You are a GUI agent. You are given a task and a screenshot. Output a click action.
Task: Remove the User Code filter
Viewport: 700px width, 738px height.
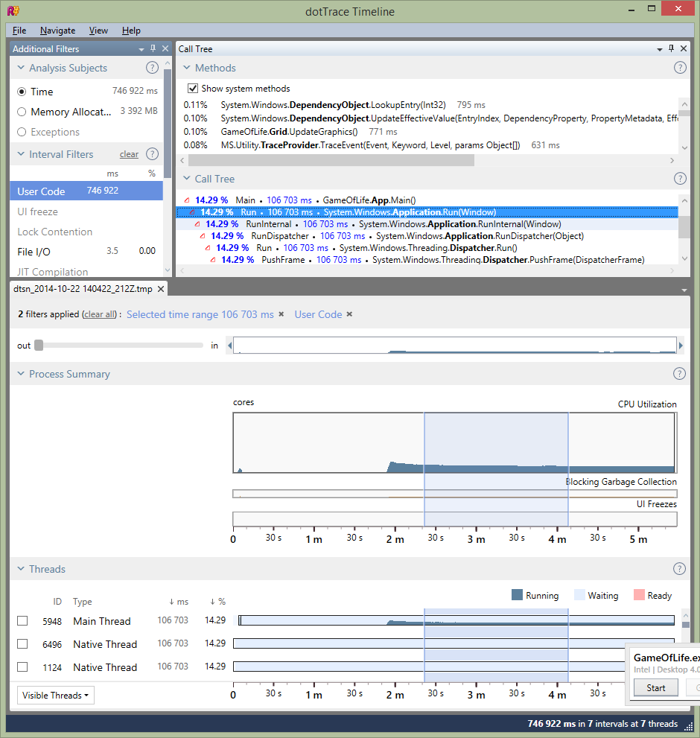click(x=349, y=314)
